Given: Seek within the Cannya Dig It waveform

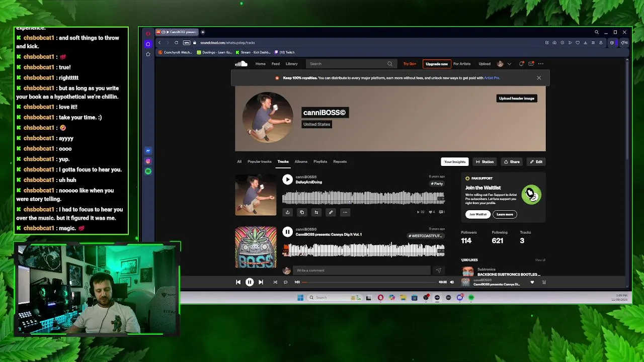Looking at the screenshot, I should pos(363,250).
